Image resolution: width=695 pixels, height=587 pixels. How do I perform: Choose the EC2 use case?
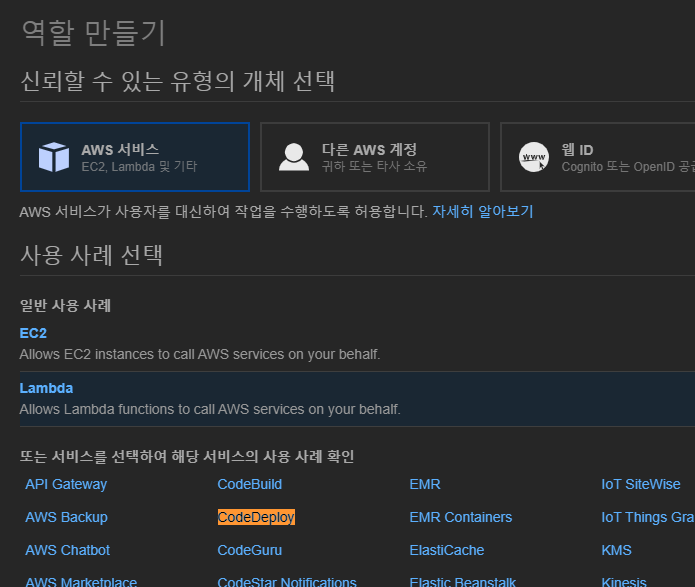click(x=33, y=333)
